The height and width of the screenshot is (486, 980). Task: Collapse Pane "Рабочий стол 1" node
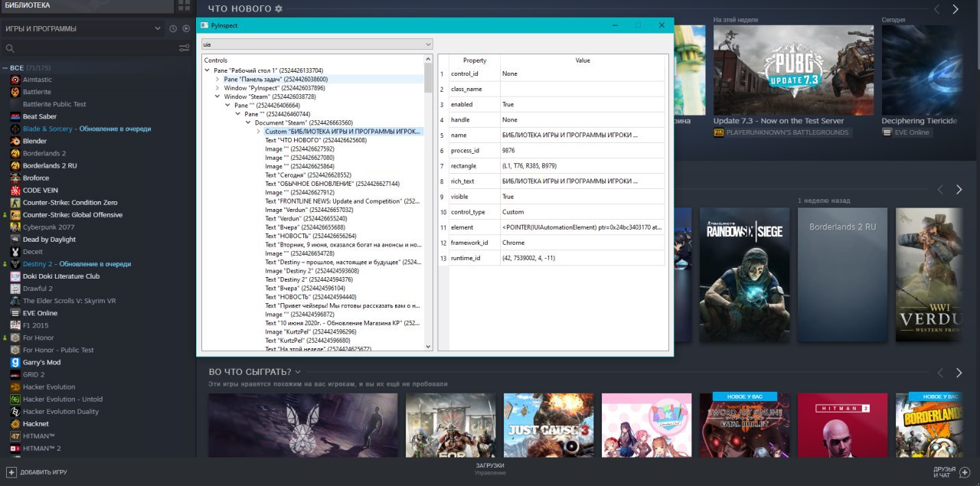point(207,70)
